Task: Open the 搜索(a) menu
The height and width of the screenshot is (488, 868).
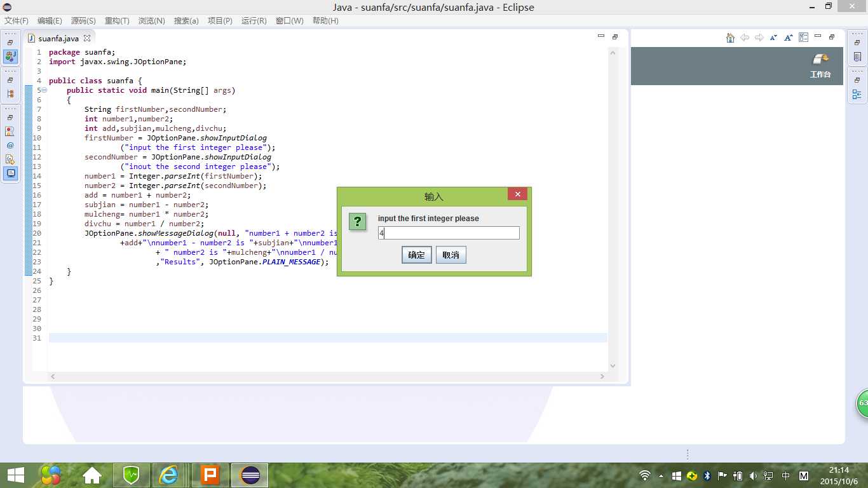Action: [x=186, y=20]
